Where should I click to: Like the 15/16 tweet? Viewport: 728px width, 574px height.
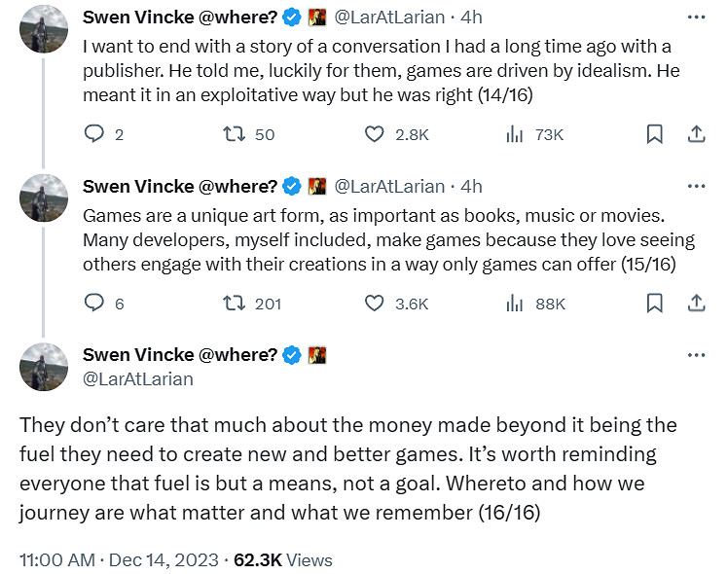pyautogui.click(x=375, y=304)
